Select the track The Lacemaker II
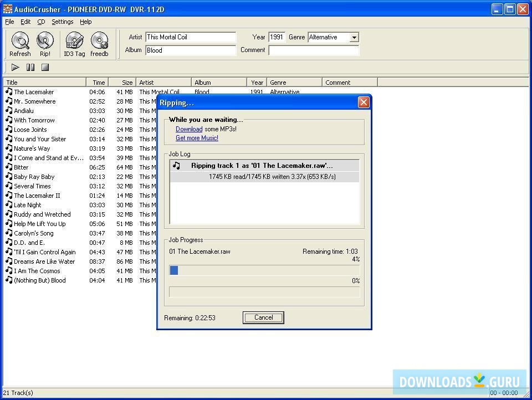This screenshot has height=400, width=532. tap(37, 196)
